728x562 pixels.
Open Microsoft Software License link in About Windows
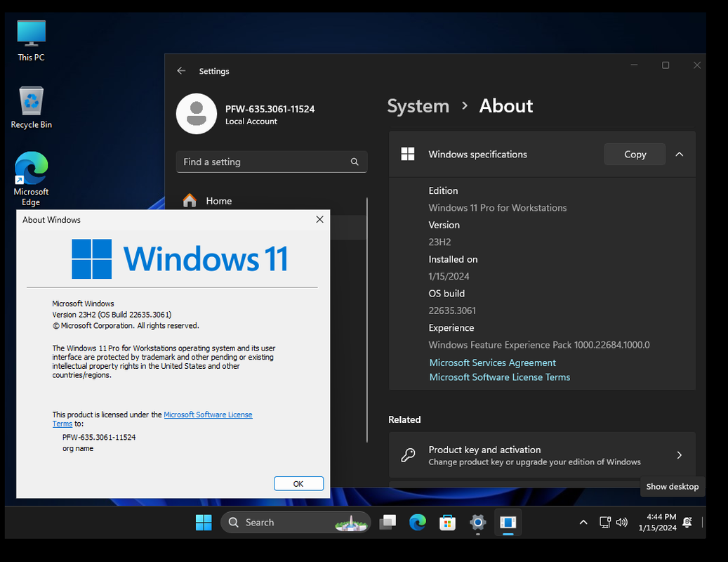tap(208, 414)
